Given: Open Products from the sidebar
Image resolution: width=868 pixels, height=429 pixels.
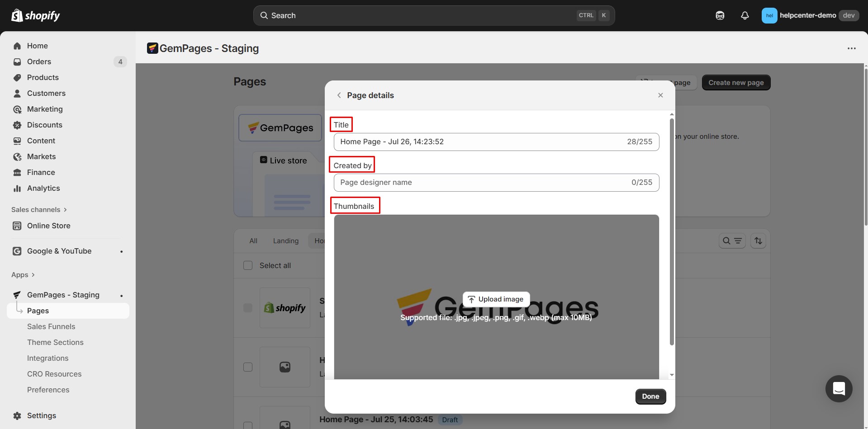Looking at the screenshot, I should [x=43, y=77].
